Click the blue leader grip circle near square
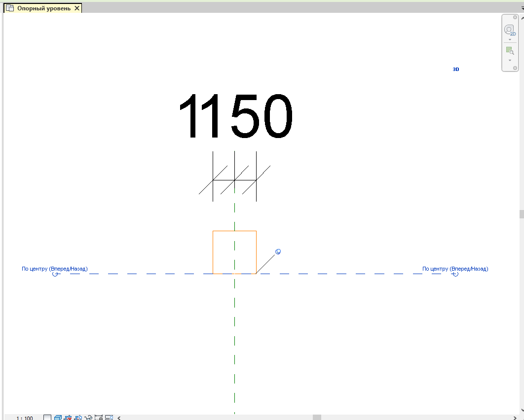 [278, 252]
